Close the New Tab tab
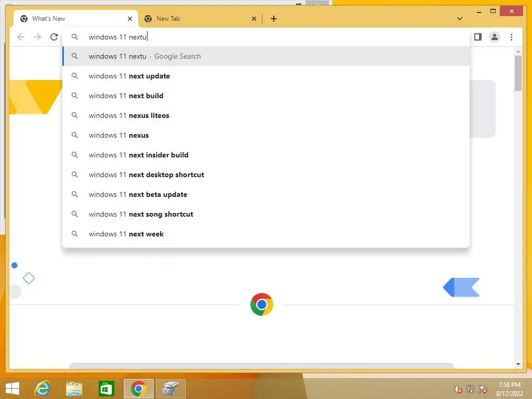 point(254,19)
